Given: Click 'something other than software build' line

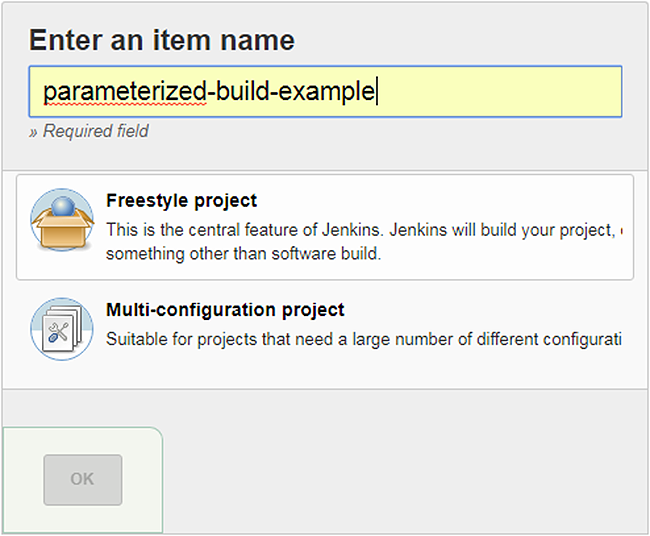Looking at the screenshot, I should coord(243,254).
